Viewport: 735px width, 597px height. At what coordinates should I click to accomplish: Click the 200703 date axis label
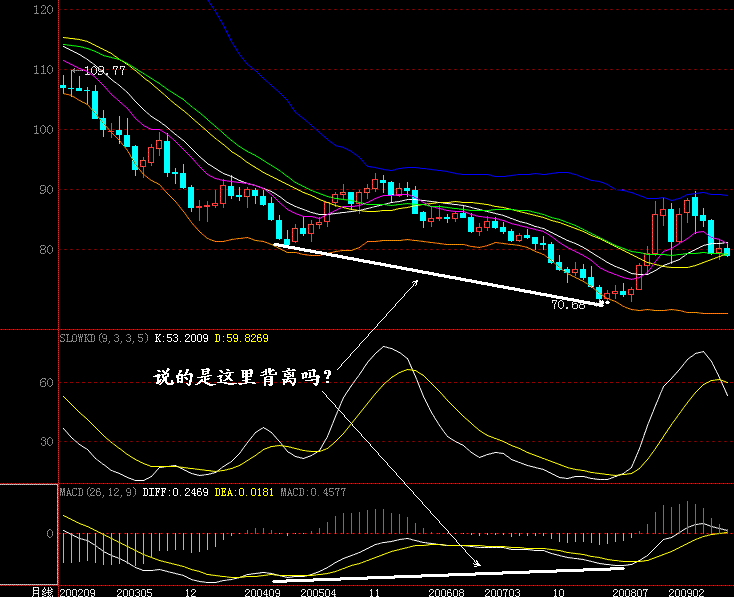click(502, 593)
